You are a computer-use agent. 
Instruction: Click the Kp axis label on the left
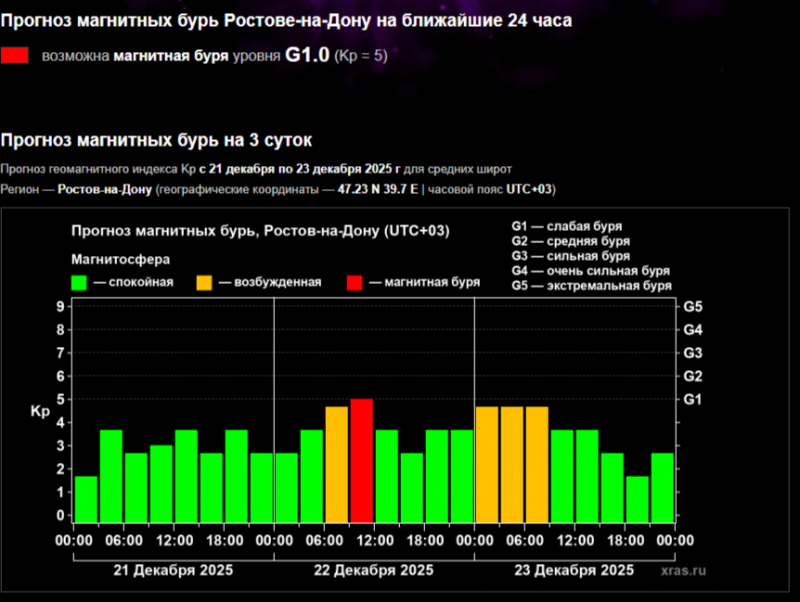click(39, 411)
